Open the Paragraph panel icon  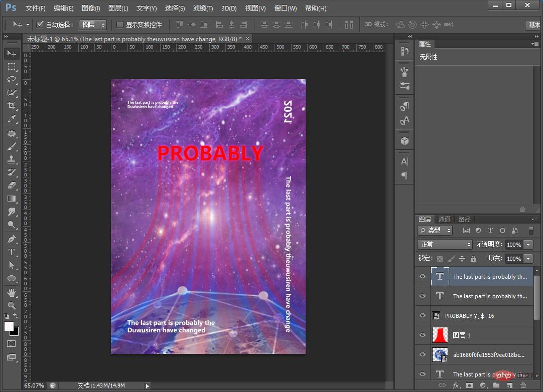point(404,175)
